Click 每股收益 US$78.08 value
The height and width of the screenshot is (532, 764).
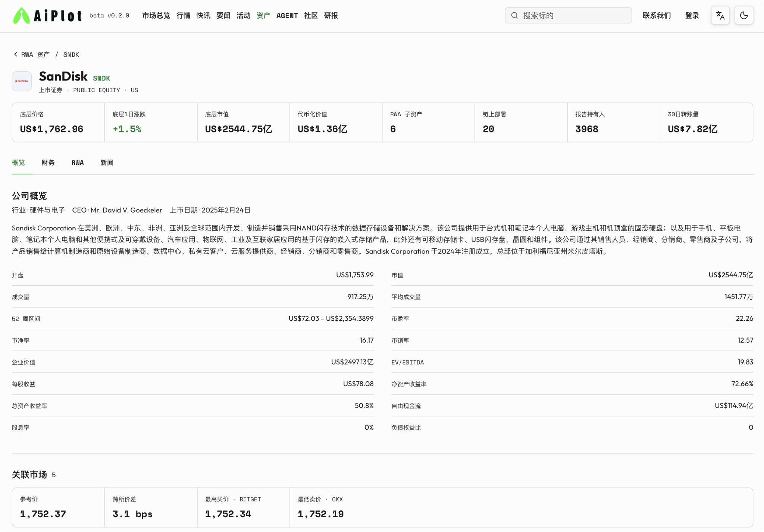click(x=358, y=384)
